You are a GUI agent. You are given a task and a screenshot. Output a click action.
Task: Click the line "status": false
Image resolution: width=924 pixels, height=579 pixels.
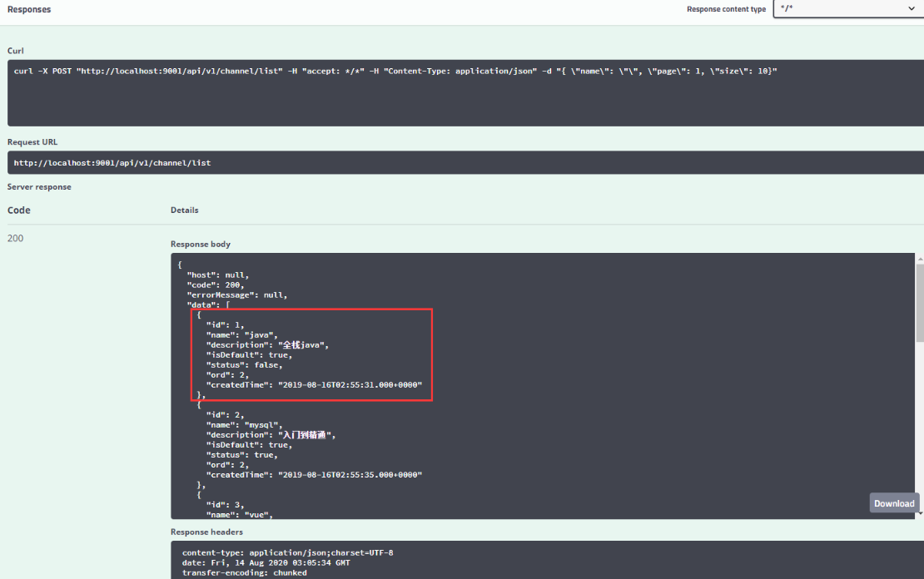click(x=245, y=365)
